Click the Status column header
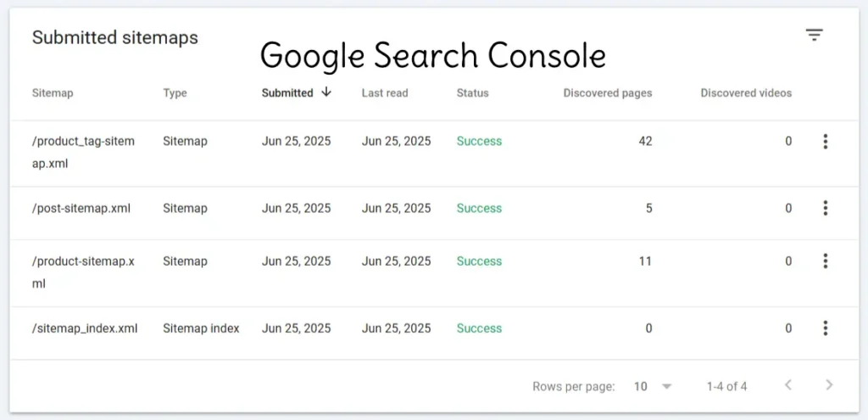The width and height of the screenshot is (868, 420). pos(472,93)
